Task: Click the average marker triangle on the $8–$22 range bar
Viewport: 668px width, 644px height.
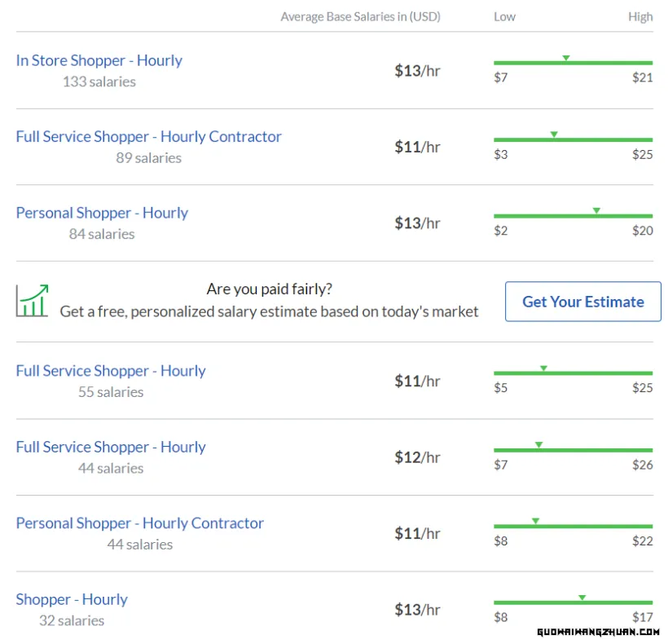Action: [x=535, y=521]
